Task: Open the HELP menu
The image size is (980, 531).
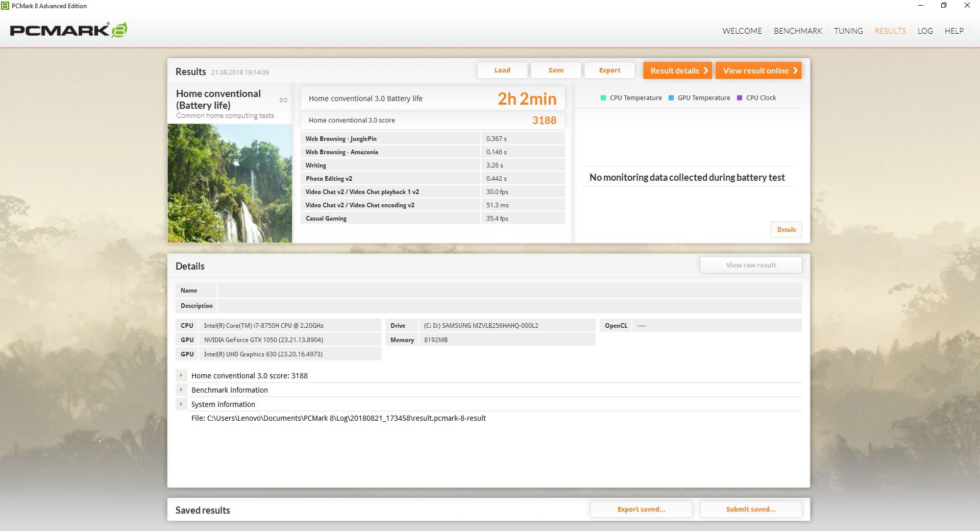Action: pos(953,31)
